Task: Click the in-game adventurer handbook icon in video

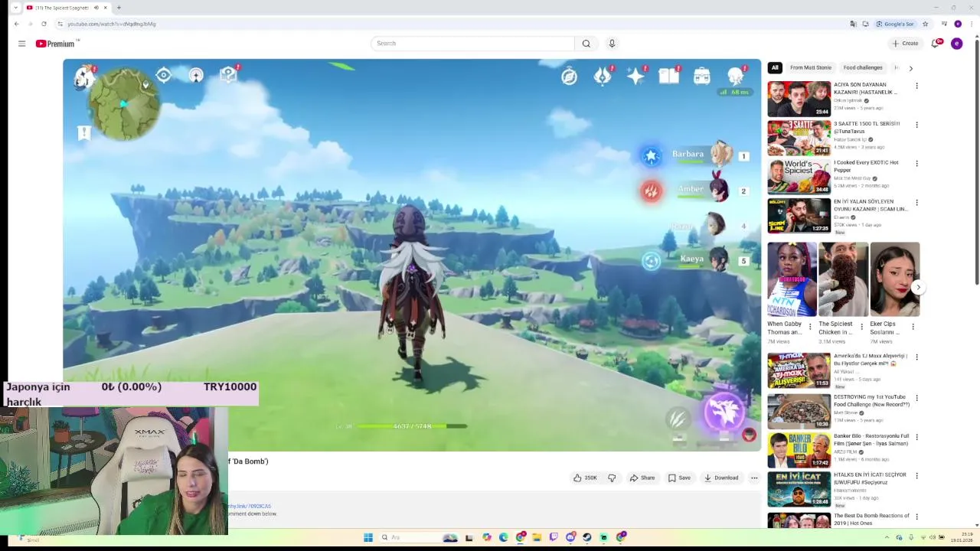Action: click(x=669, y=75)
